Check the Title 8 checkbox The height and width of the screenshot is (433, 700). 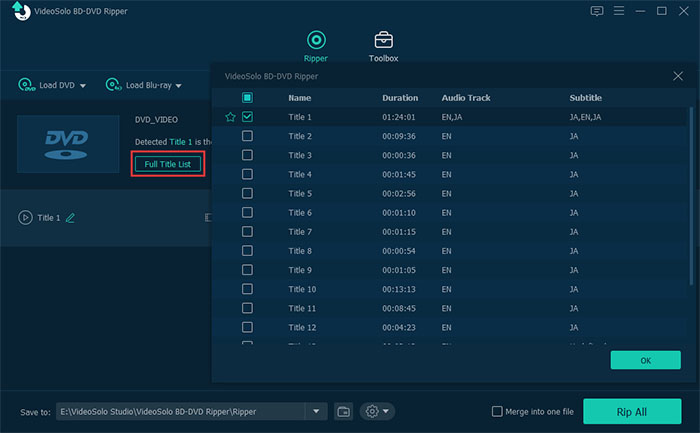click(x=247, y=251)
